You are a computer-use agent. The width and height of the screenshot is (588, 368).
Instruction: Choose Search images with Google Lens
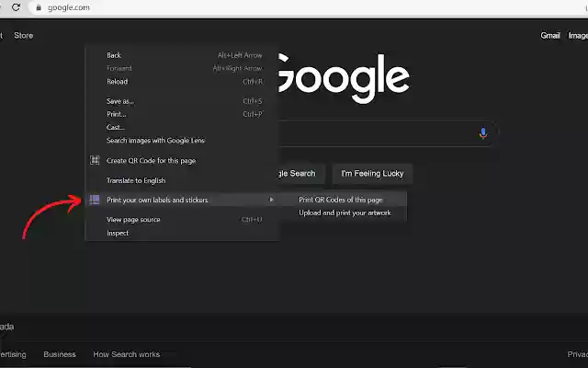point(183,141)
